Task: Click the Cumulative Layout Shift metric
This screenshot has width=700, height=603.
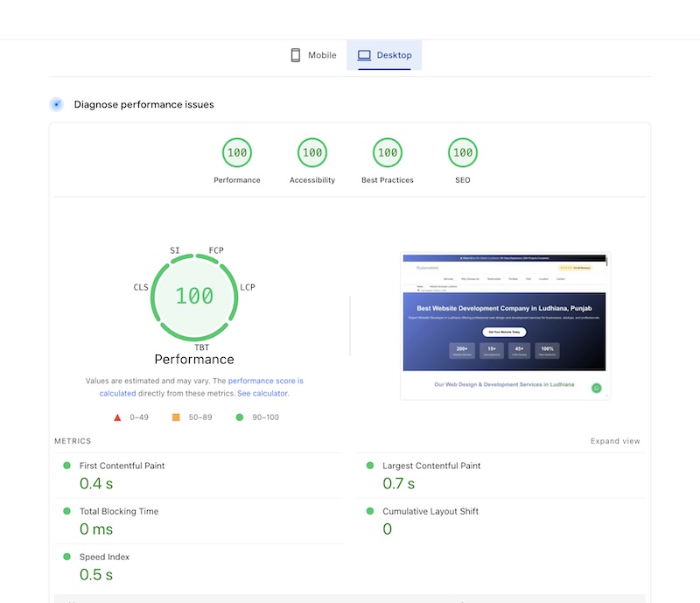Action: point(430,511)
